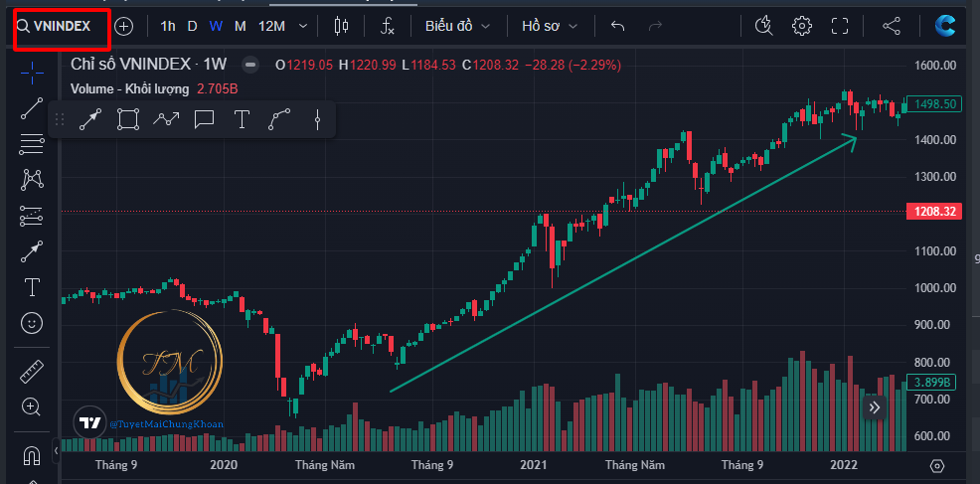Select the emoji icon drawing tool
Viewport: 980px width, 484px height.
32,323
